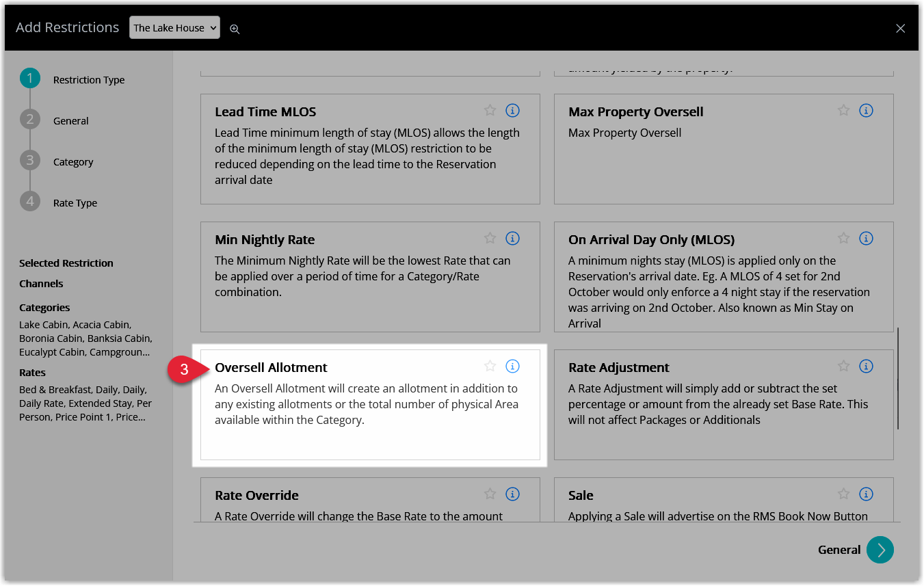Click the rates list starting Bed & Breakfast
The width and height of the screenshot is (924, 586).
tap(85, 403)
